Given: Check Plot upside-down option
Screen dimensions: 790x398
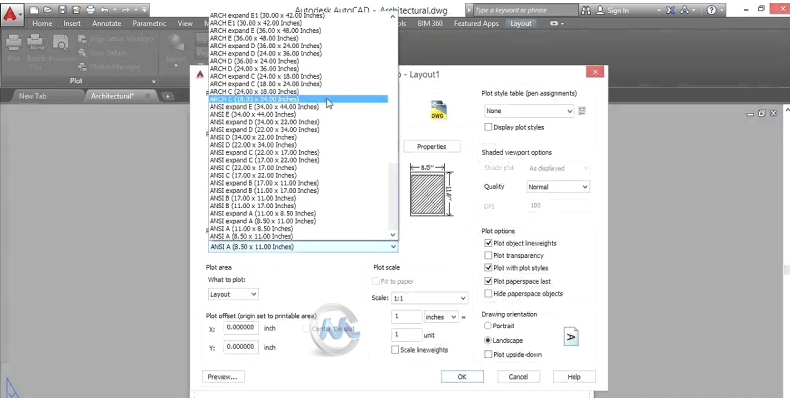Looking at the screenshot, I should tap(488, 355).
